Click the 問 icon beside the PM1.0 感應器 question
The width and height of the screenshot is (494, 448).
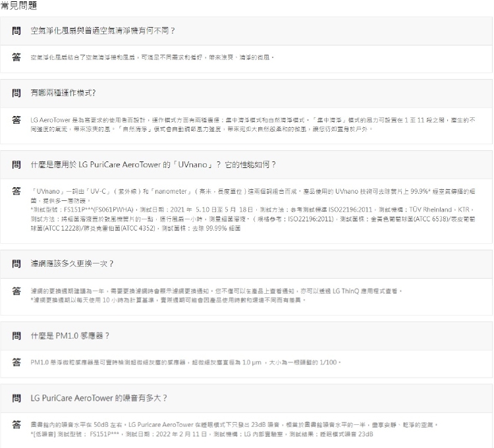coord(16,335)
